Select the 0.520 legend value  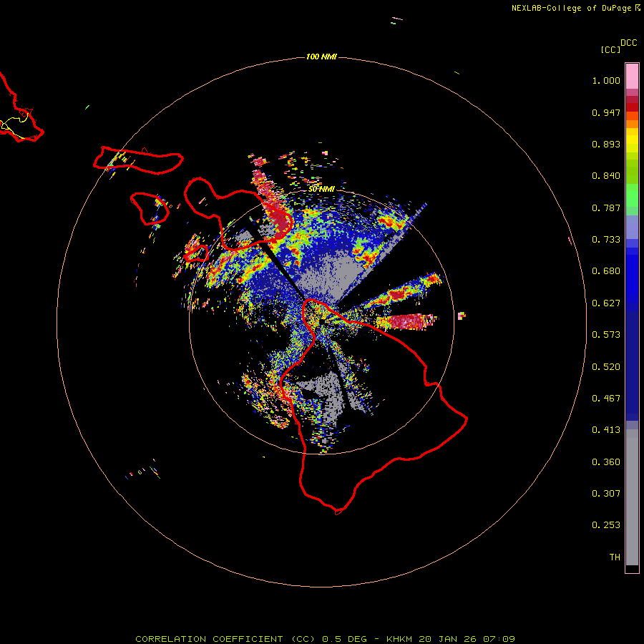[x=606, y=367]
